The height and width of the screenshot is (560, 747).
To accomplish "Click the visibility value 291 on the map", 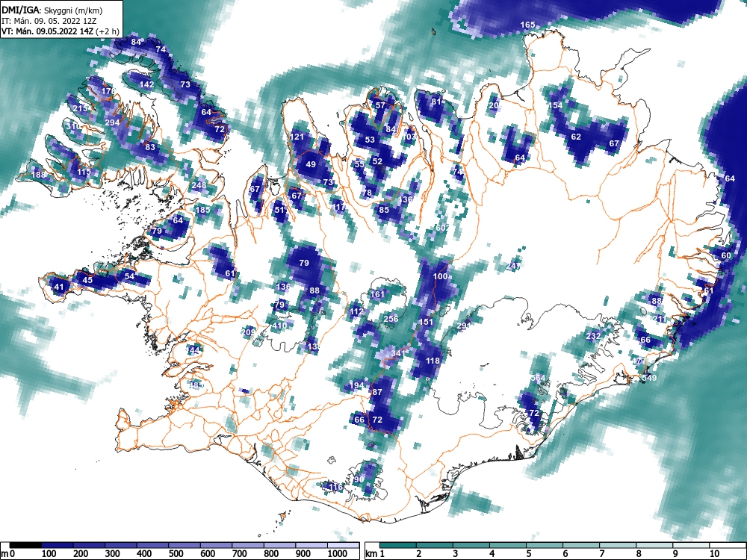I will [464, 326].
